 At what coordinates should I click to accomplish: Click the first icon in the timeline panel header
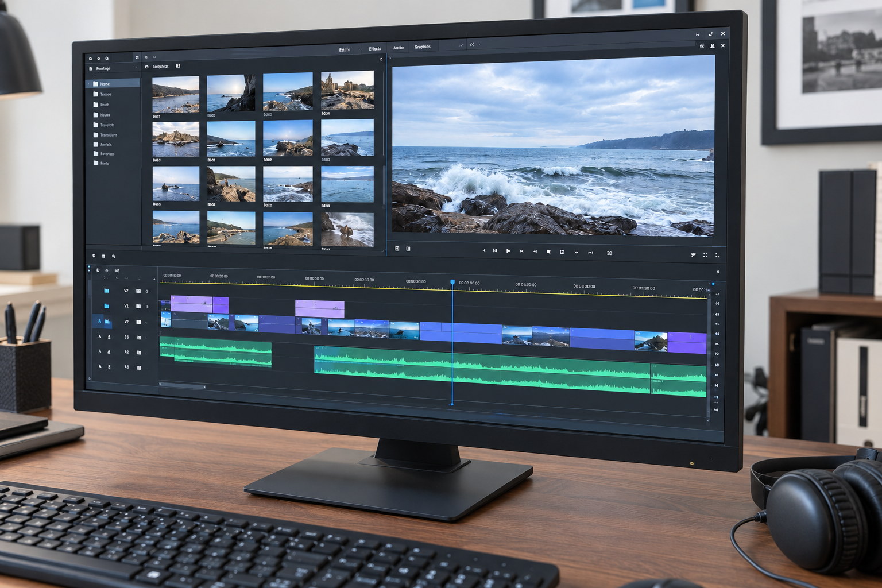[98, 270]
